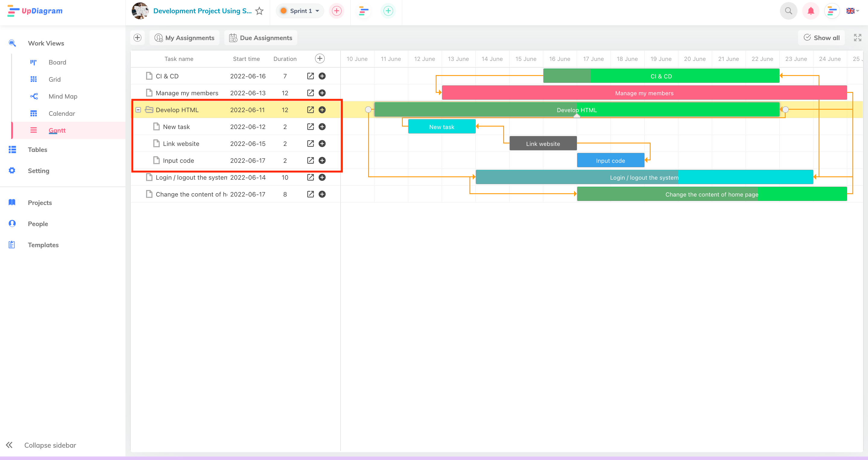The height and width of the screenshot is (460, 868).
Task: Open the language flag dropdown
Action: [853, 11]
